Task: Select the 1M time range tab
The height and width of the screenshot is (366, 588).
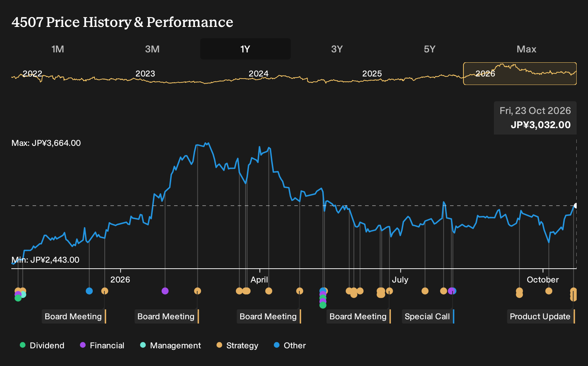Action: (58, 49)
